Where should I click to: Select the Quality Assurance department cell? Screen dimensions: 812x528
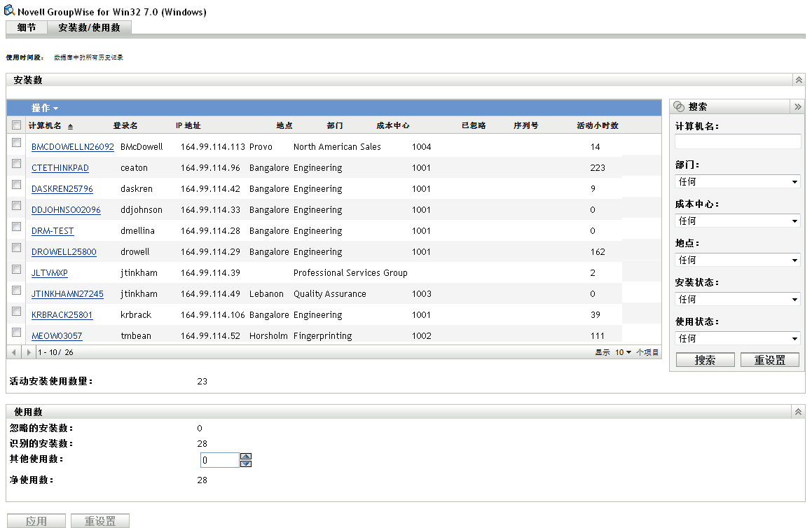click(x=330, y=294)
